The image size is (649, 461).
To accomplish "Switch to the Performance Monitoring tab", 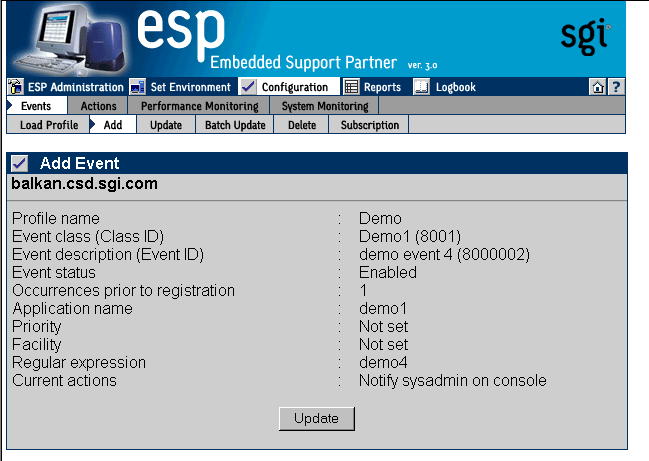I will 200,106.
